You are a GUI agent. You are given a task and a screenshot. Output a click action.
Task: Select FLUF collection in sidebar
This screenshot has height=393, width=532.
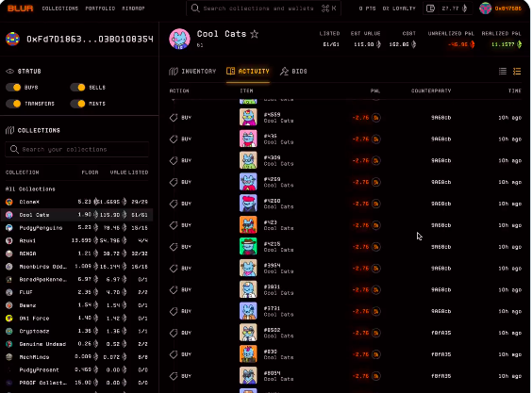77,292
